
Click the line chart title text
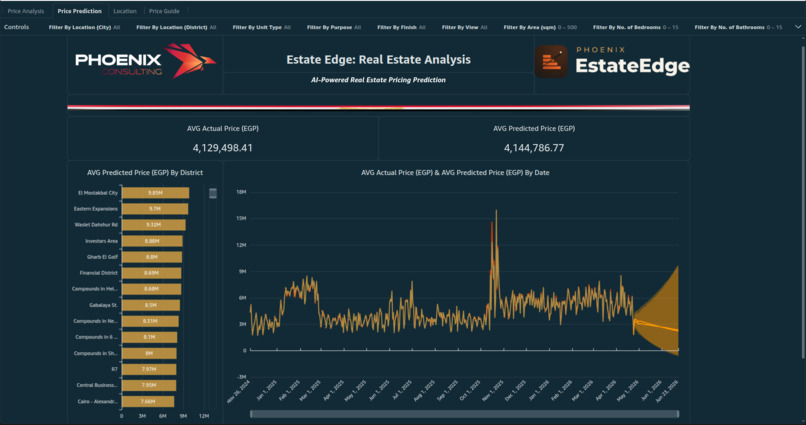coord(455,173)
